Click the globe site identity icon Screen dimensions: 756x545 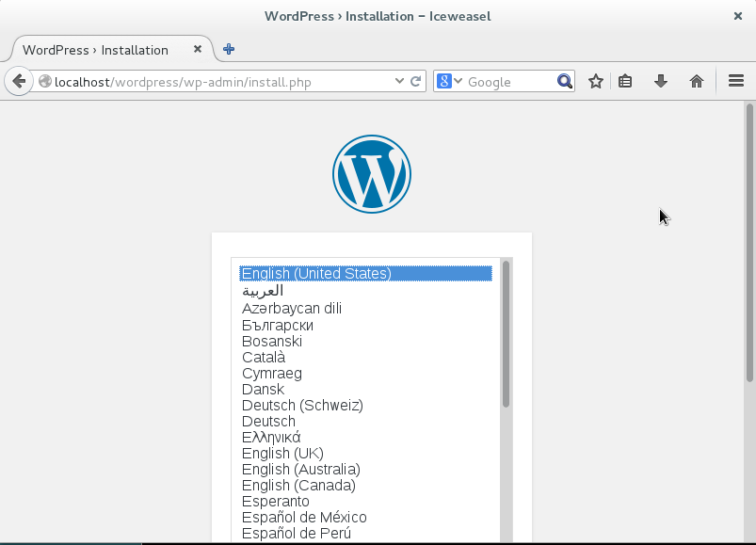pos(45,82)
